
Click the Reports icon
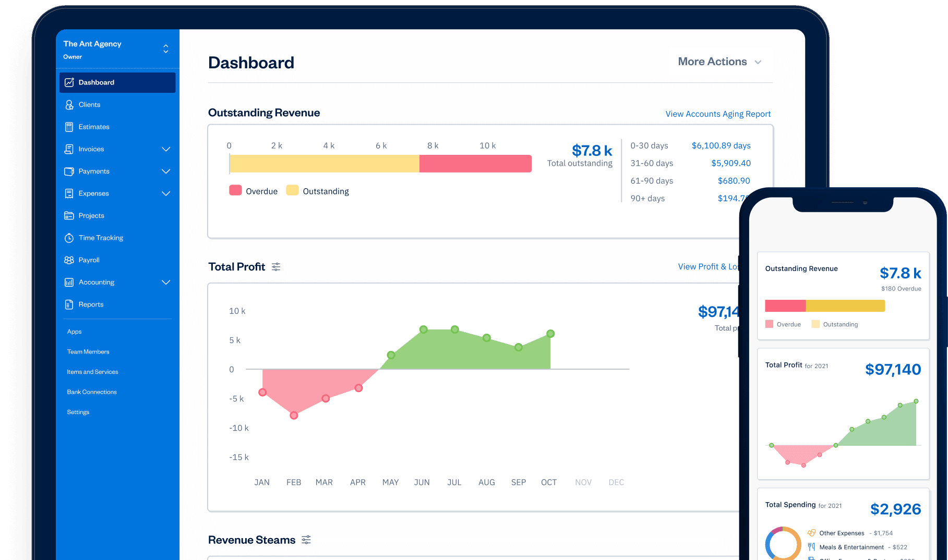[x=69, y=304]
